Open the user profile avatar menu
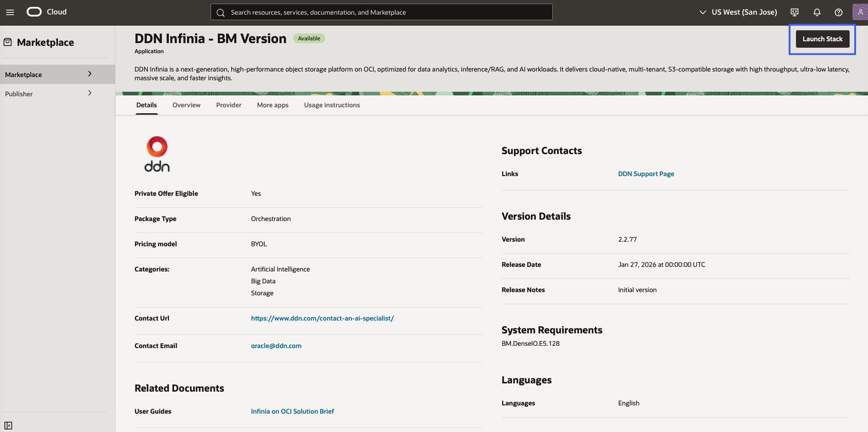This screenshot has height=432, width=868. [x=860, y=12]
